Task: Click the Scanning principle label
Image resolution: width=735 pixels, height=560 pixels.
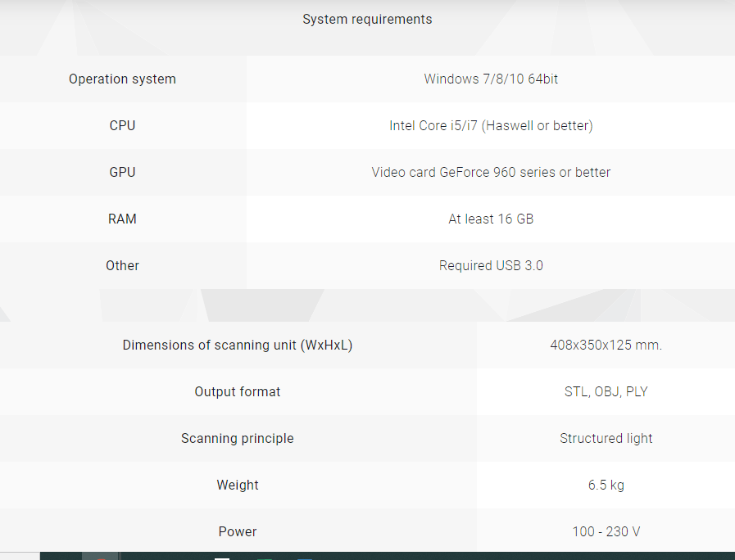Action: click(238, 438)
